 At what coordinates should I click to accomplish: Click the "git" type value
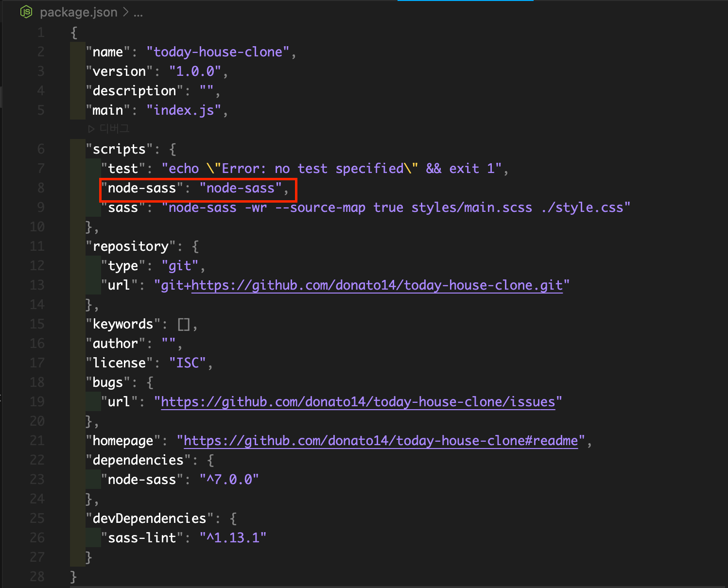180,266
